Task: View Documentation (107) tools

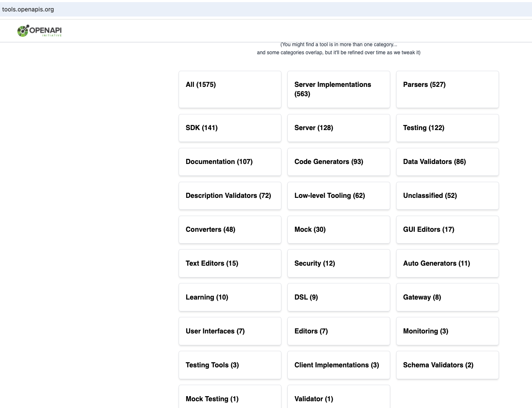Action: (x=230, y=162)
